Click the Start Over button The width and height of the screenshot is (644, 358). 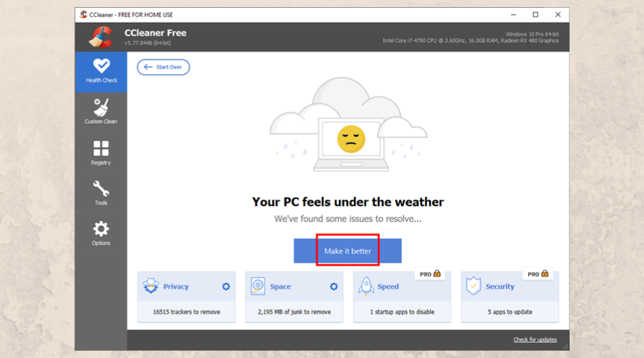click(163, 67)
